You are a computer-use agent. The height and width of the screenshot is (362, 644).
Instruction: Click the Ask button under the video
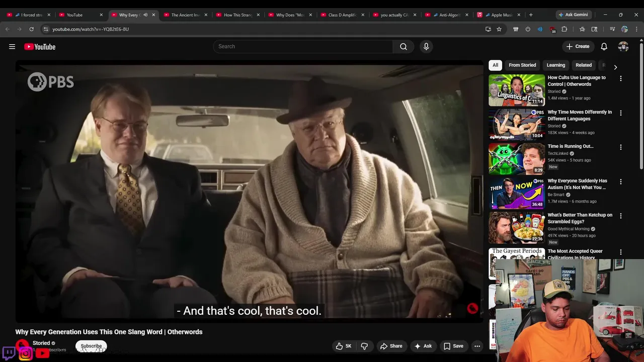pos(423,346)
